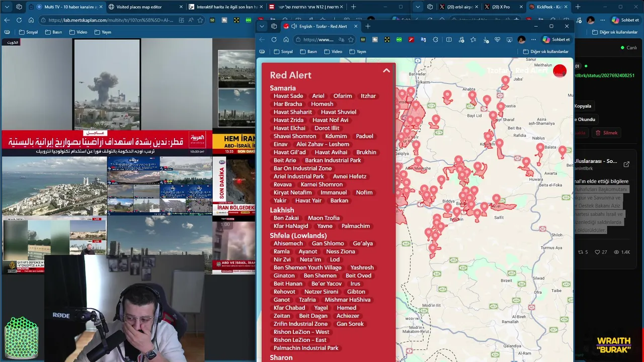Click Barkan Industrial Park in the alert list
This screenshot has width=644, height=362.
point(333,160)
